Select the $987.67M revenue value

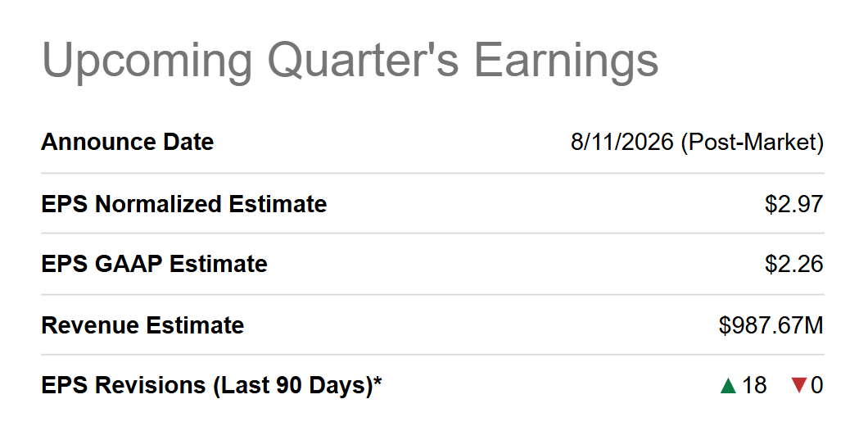771,324
